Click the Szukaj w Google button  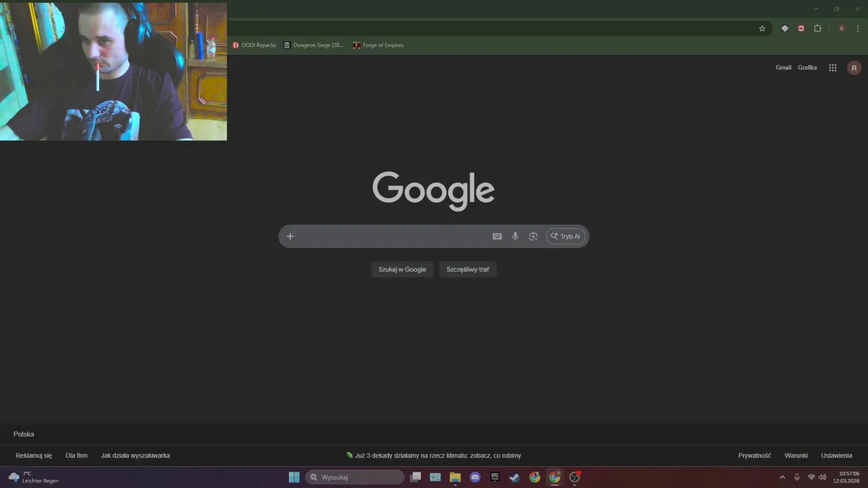coord(402,270)
